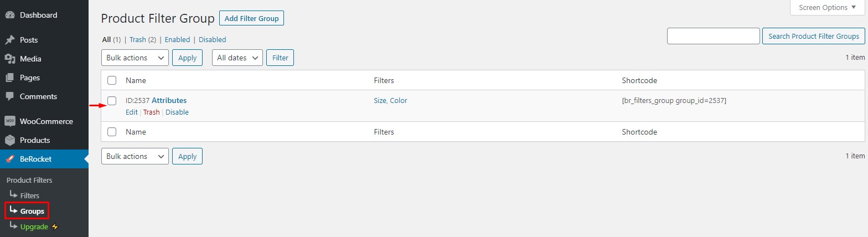Expand the Screen Options panel

click(826, 8)
